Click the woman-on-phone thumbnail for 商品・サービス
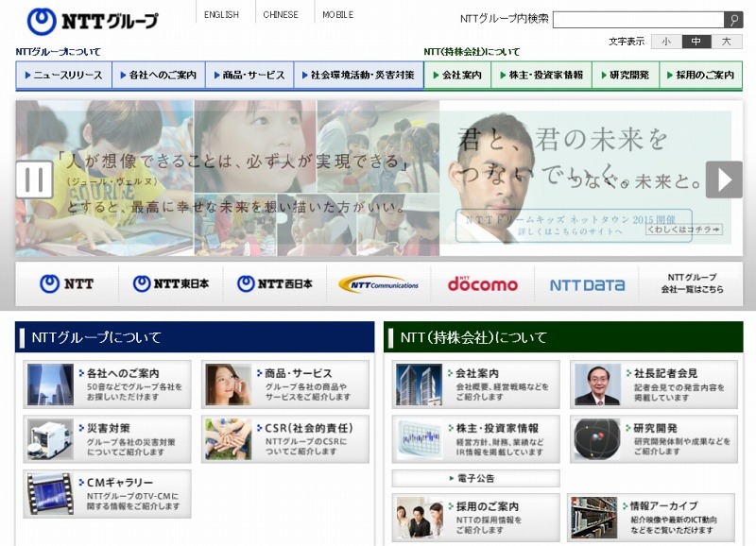Viewport: 756px width, 546px height. pyautogui.click(x=229, y=384)
